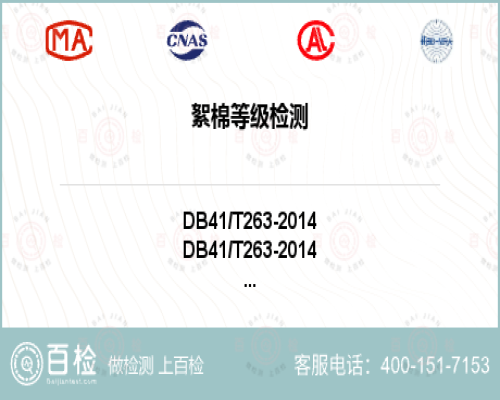Viewport: 500px width, 400px height.
Task: Open the second DB41/T263-2014 standard line
Action: coord(250,249)
